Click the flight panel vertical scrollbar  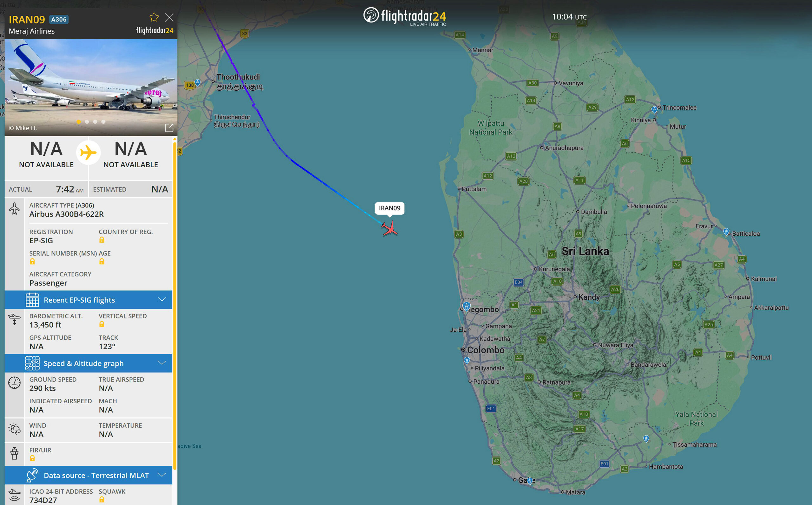tap(174, 301)
